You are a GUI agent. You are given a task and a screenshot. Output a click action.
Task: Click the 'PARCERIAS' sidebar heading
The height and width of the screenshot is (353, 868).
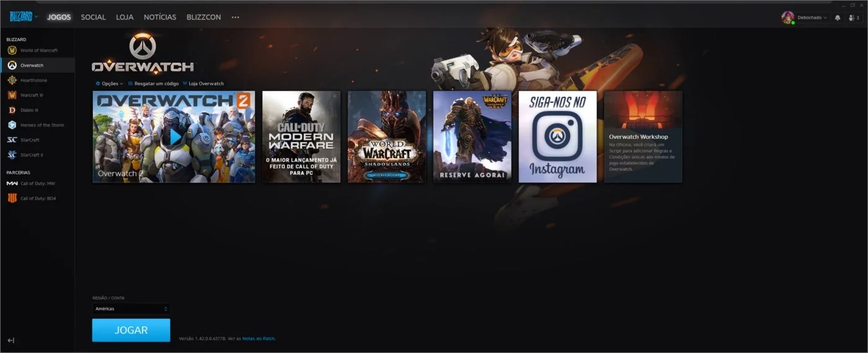tap(18, 172)
